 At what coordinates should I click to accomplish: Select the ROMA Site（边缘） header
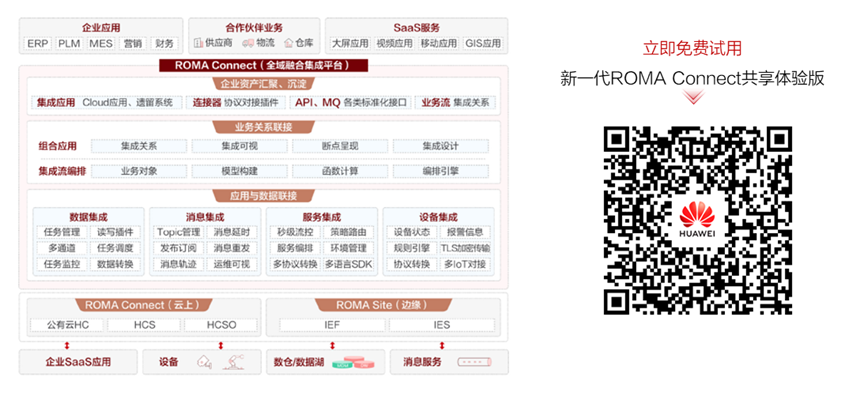382,305
